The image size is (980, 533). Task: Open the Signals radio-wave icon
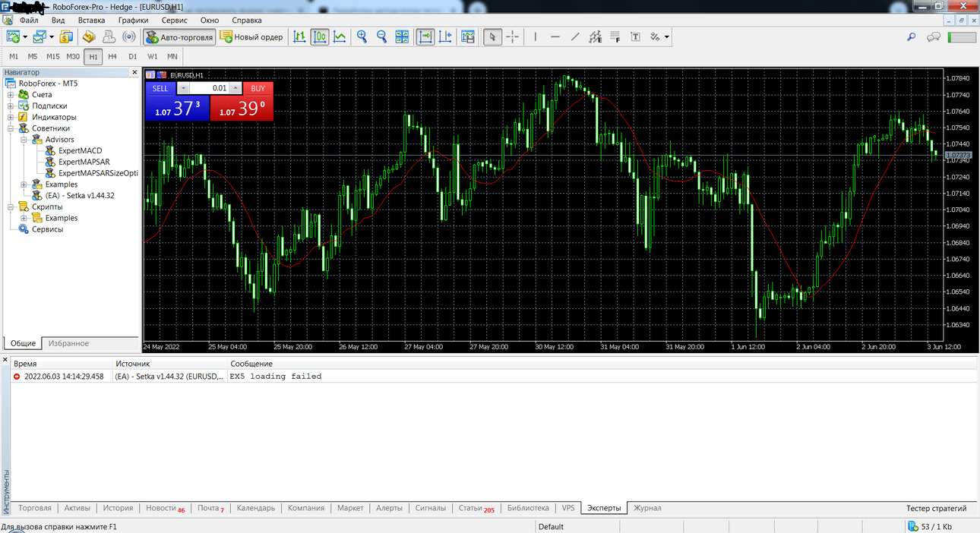129,36
